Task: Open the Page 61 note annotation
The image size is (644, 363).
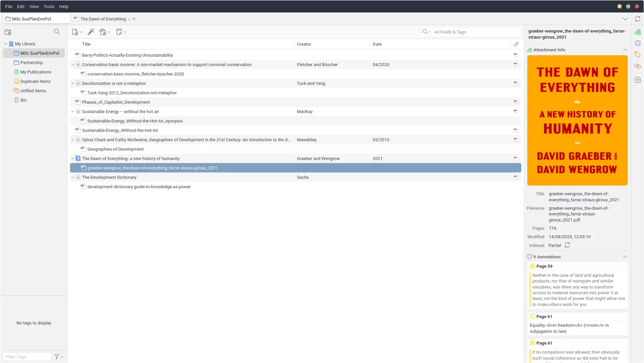Action: click(578, 324)
